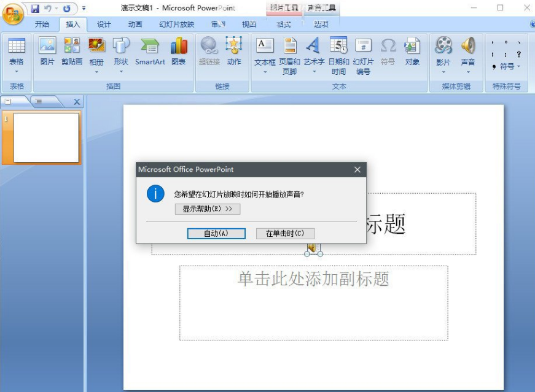535x392 pixels.
Task: Click the title placeholder text
Action: pyautogui.click(x=386, y=225)
